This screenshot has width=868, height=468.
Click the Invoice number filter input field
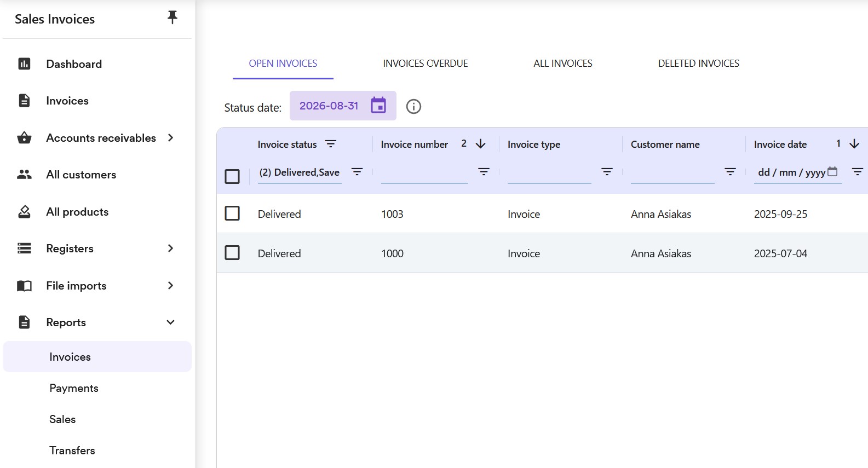(x=424, y=172)
